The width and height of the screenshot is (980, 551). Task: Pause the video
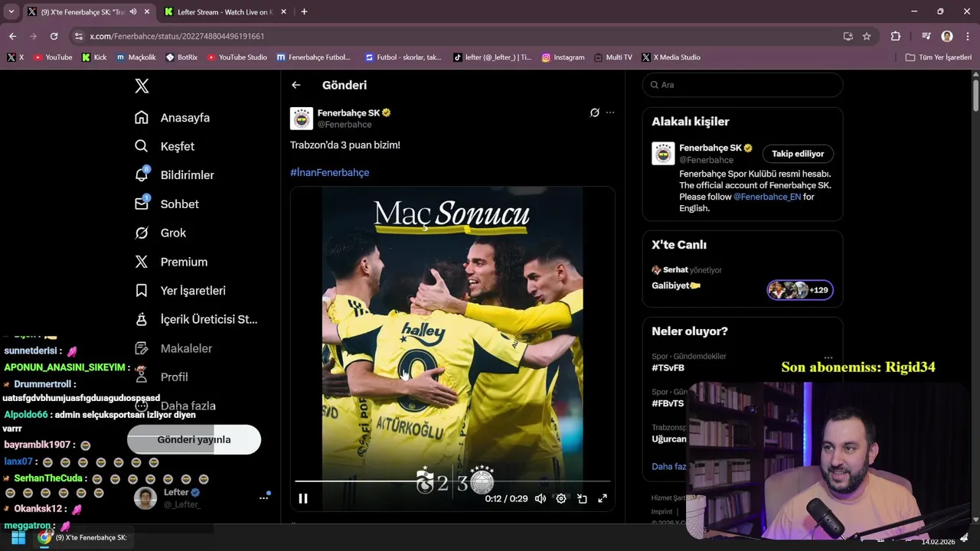click(x=303, y=498)
